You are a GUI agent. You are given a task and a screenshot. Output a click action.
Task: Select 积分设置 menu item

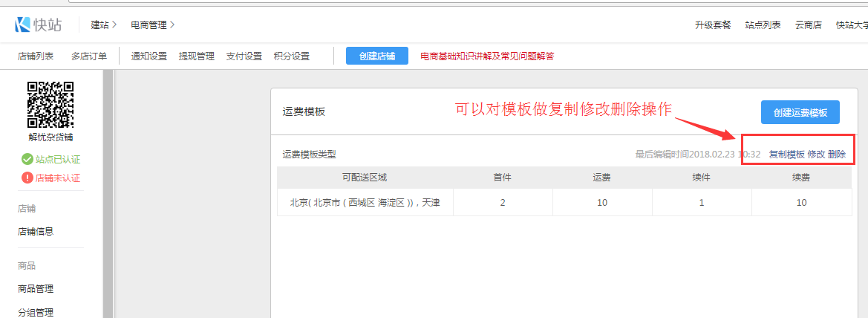pyautogui.click(x=292, y=56)
